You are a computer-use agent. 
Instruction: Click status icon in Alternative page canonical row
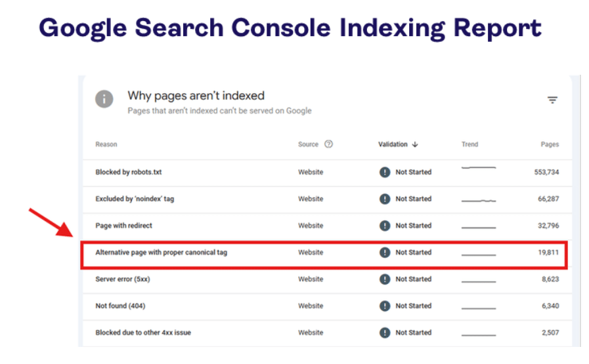pyautogui.click(x=385, y=253)
